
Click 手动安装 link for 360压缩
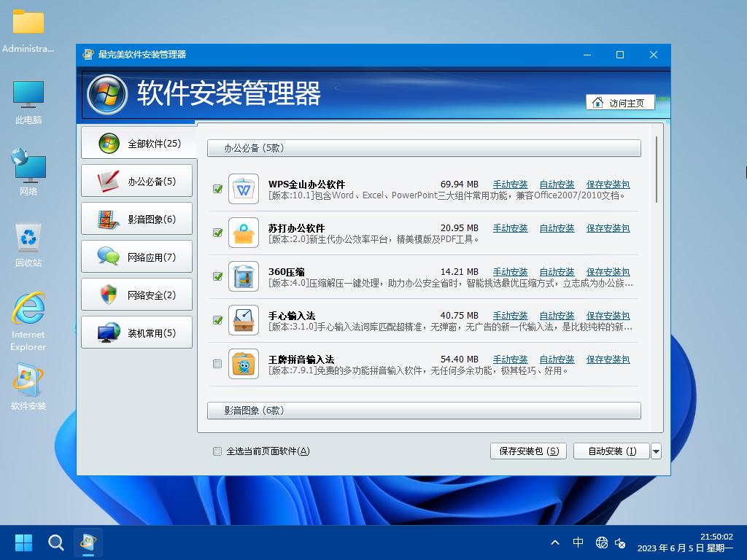[x=510, y=272]
